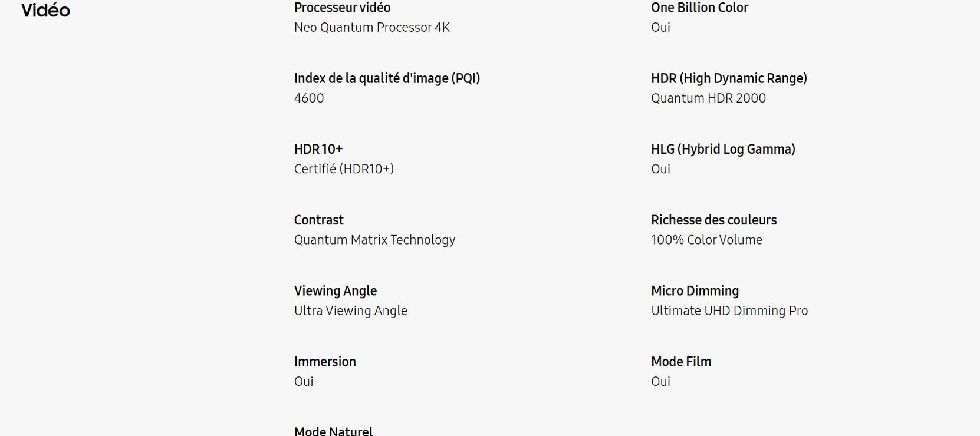Select the Micro Dimming label
The width and height of the screenshot is (980, 436).
click(x=695, y=291)
